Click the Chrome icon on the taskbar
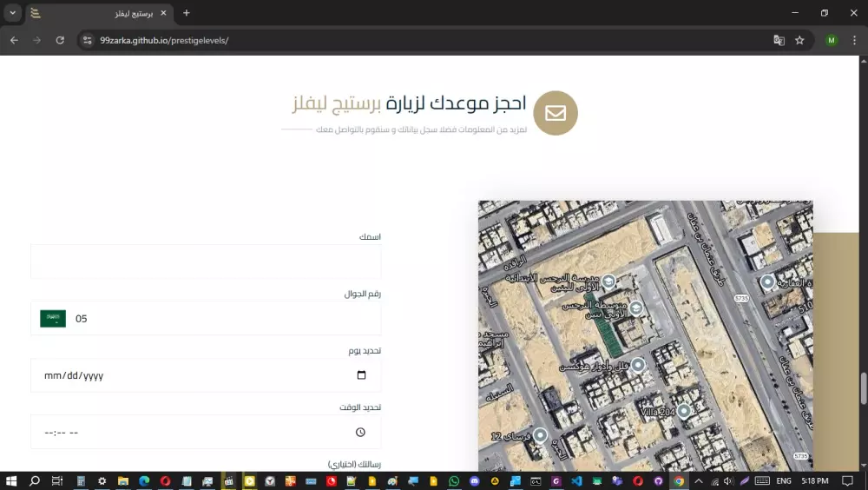Viewport: 868px width, 490px height. (x=679, y=481)
